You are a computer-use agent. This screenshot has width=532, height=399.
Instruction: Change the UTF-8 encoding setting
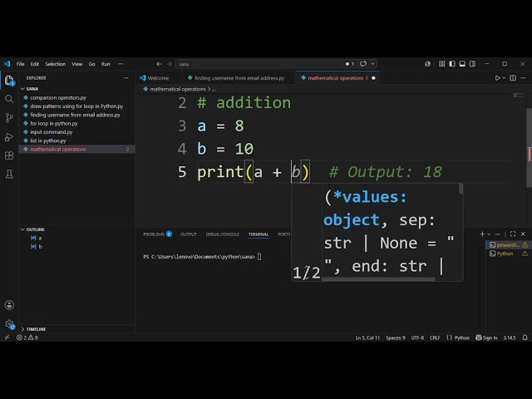(417, 337)
